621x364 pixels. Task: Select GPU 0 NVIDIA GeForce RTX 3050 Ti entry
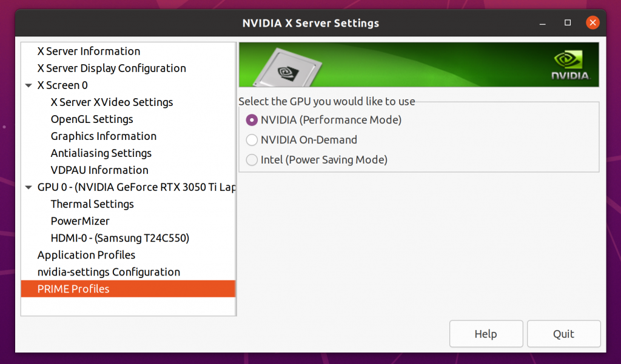pos(136,187)
